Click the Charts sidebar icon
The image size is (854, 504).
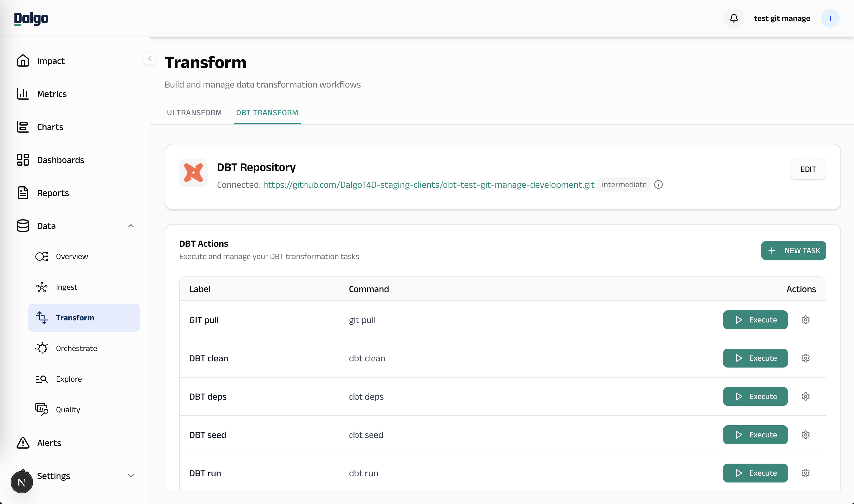[x=23, y=127]
